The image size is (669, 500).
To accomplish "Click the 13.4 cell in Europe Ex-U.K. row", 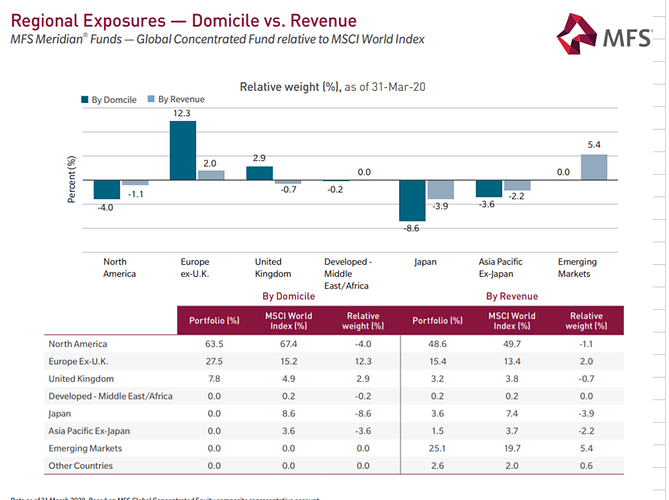I will pyautogui.click(x=512, y=361).
